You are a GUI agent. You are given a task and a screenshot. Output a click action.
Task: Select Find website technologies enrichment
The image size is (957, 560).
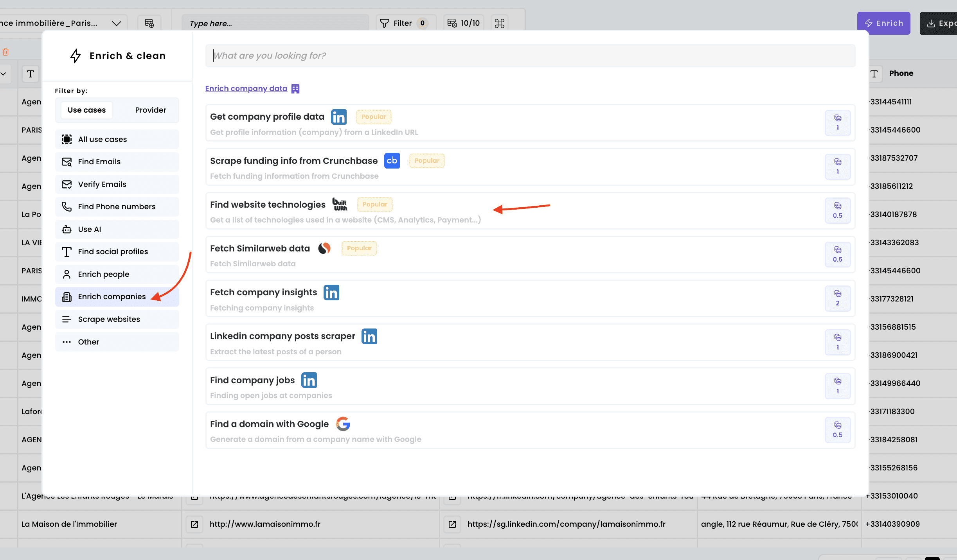[x=268, y=205]
